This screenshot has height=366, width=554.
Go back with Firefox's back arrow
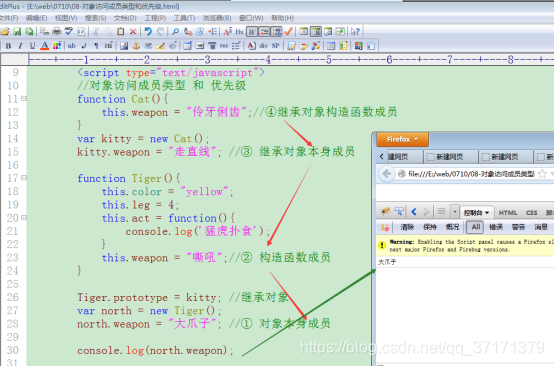387,174
